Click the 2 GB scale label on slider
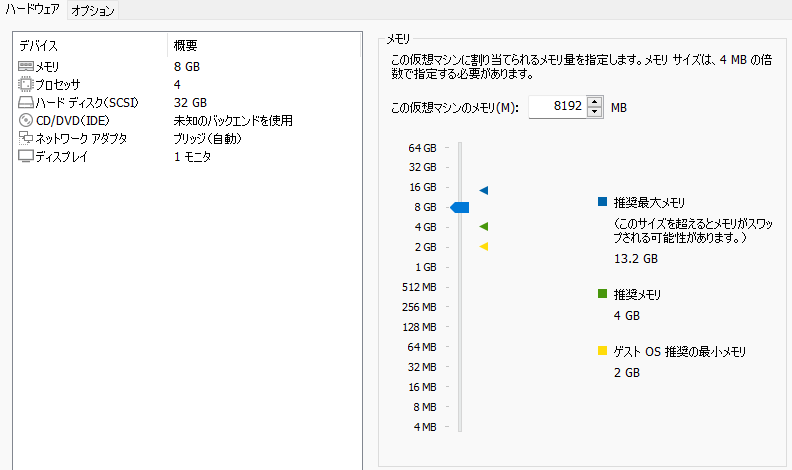This screenshot has height=470, width=792. pyautogui.click(x=425, y=247)
